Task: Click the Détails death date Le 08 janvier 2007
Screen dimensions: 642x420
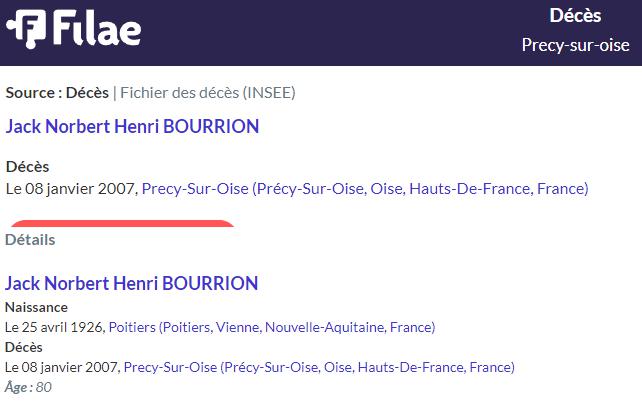Action: click(x=62, y=367)
